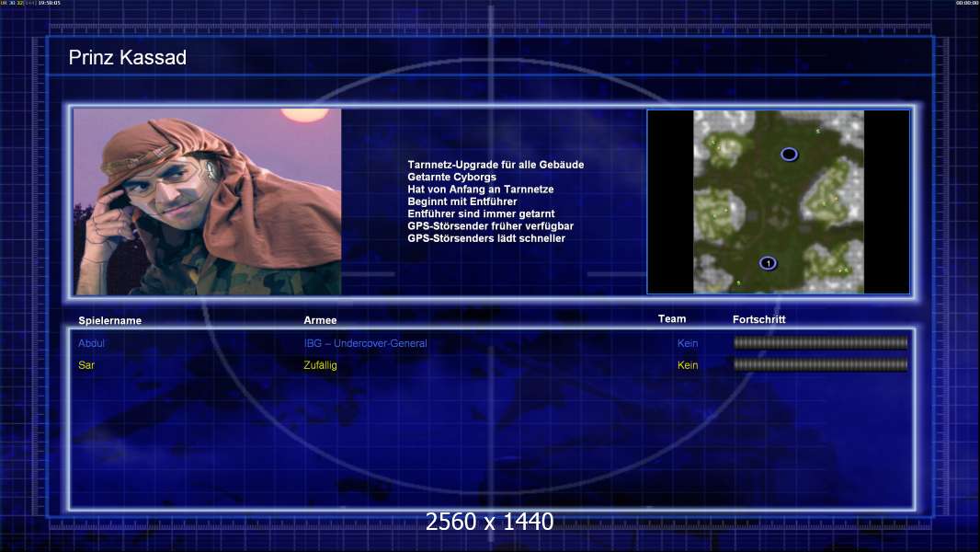Click the Getarnte Cyborgs ability line
Viewport: 980px width, 552px height.
[451, 177]
